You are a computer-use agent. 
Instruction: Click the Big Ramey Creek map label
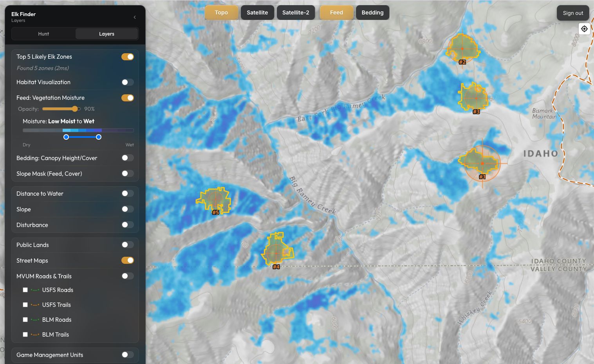pos(312,196)
